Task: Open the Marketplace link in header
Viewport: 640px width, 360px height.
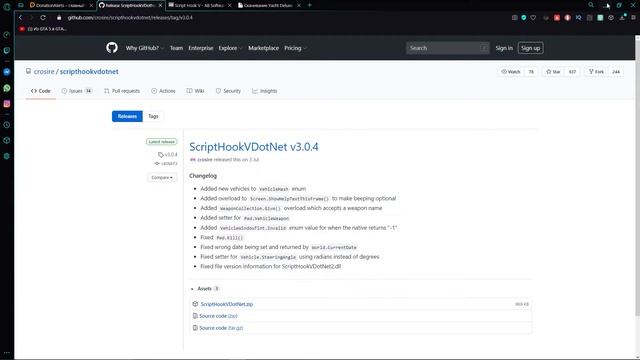Action: (x=264, y=48)
